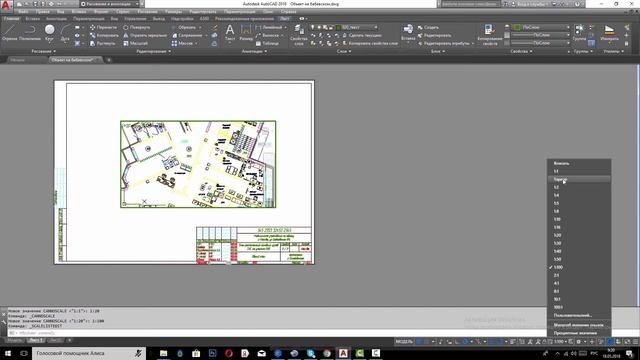The image size is (640, 360).
Task: Select the Circle (Круг) tool
Action: tap(49, 33)
